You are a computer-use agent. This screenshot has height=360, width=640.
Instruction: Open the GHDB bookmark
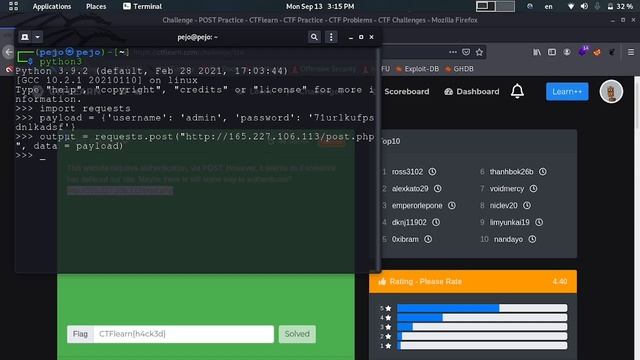[460, 69]
